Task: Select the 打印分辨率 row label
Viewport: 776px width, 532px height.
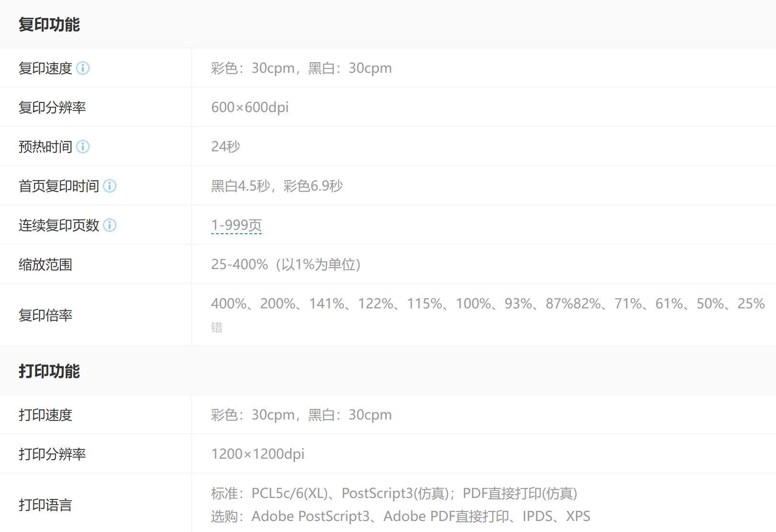Action: point(52,454)
